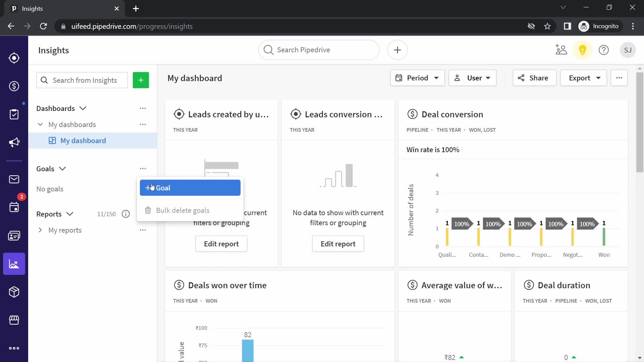Edit report for Leads created by user
The width and height of the screenshot is (644, 362).
click(x=221, y=244)
